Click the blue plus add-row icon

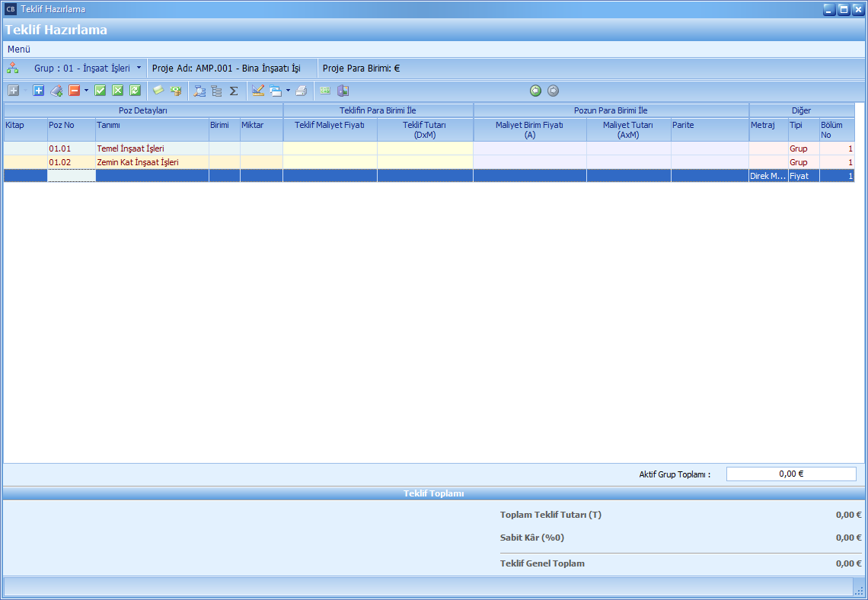tap(38, 91)
